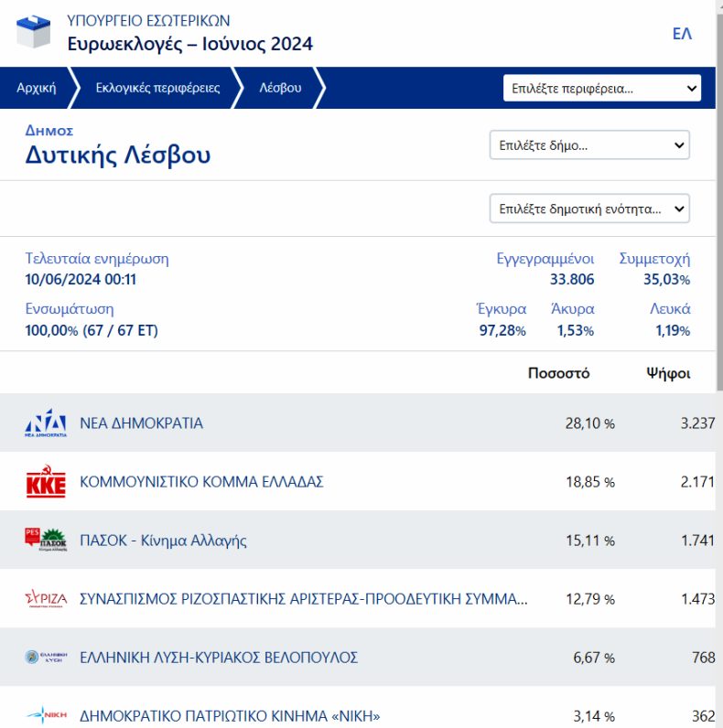This screenshot has height=728, width=723.
Task: Click the Ψήφοι column header
Action: tap(668, 373)
